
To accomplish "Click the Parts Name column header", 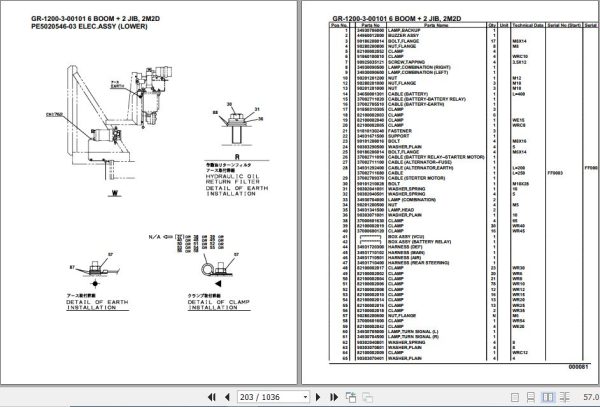I will (x=436, y=25).
